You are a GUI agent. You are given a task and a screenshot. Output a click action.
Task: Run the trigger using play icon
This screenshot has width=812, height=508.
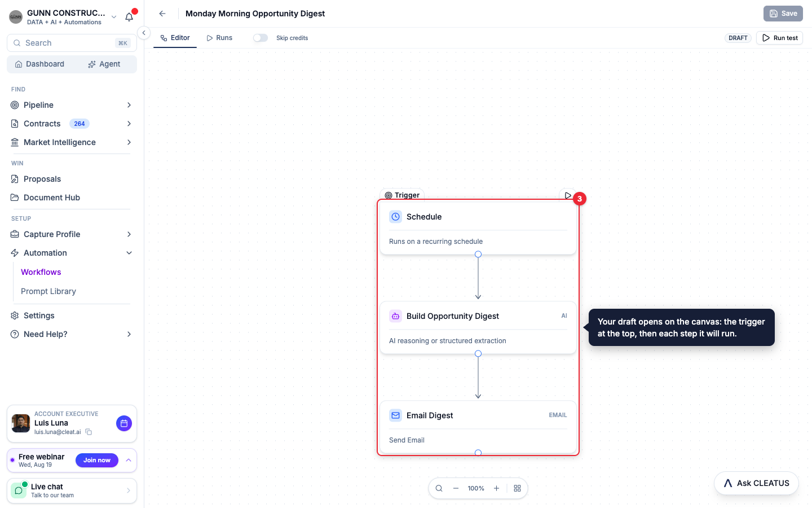point(567,195)
